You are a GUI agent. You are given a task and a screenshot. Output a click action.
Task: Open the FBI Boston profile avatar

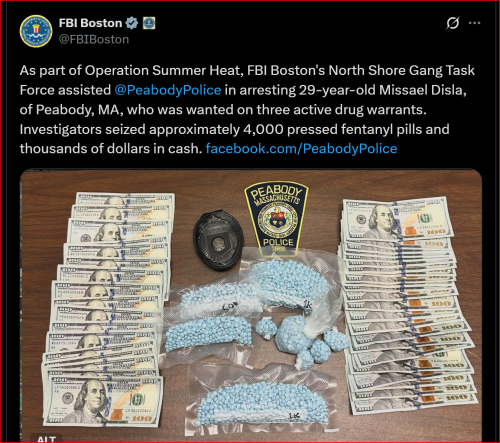(36, 31)
